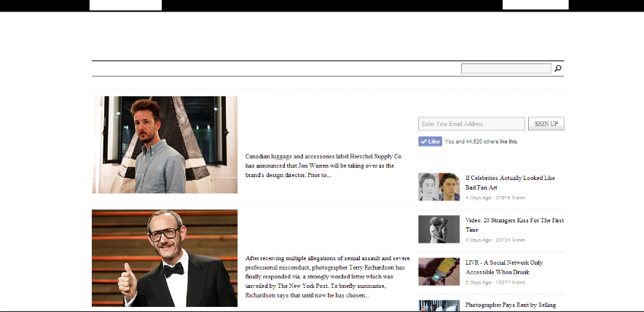Image resolution: width=644 pixels, height=312 pixels.
Task: Read the Terry Richardson allegations excerpt
Action: point(328,276)
